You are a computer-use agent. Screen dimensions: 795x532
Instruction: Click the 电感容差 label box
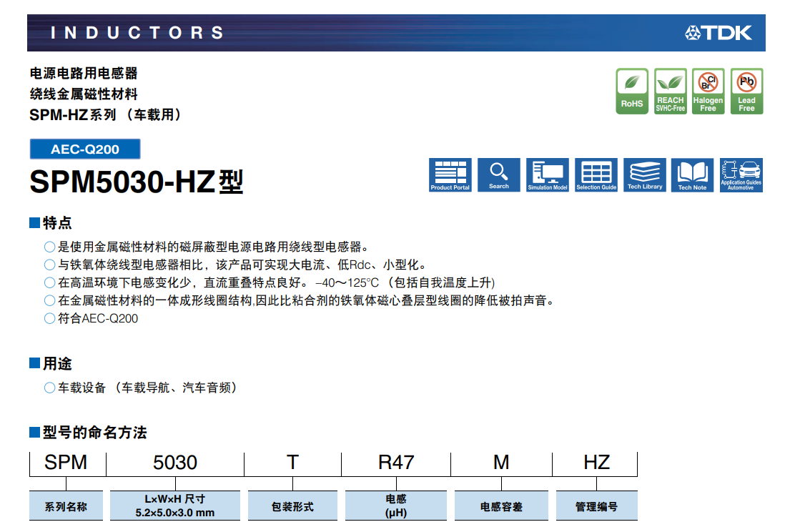tap(501, 506)
